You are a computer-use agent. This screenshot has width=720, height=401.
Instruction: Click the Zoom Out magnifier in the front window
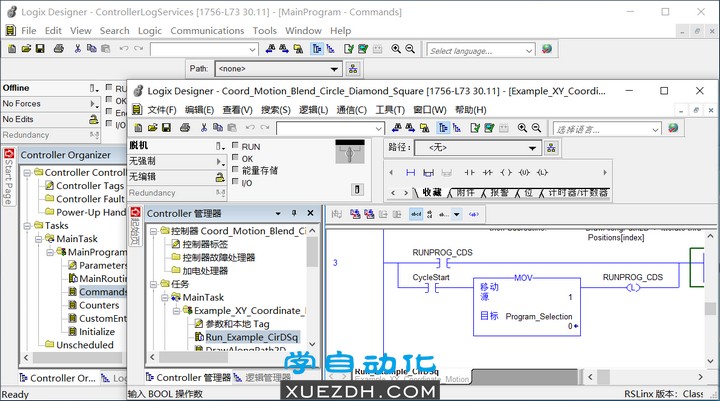[536, 128]
